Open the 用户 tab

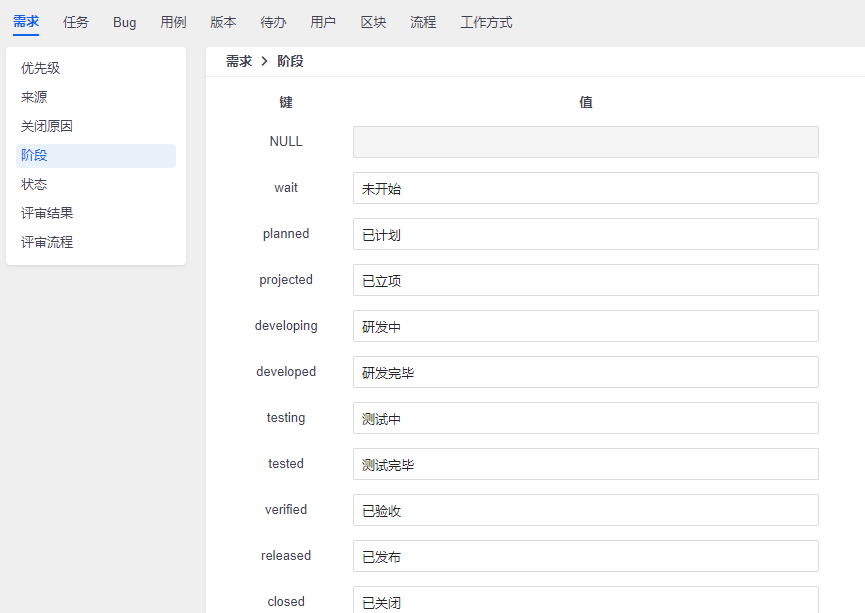(x=323, y=22)
